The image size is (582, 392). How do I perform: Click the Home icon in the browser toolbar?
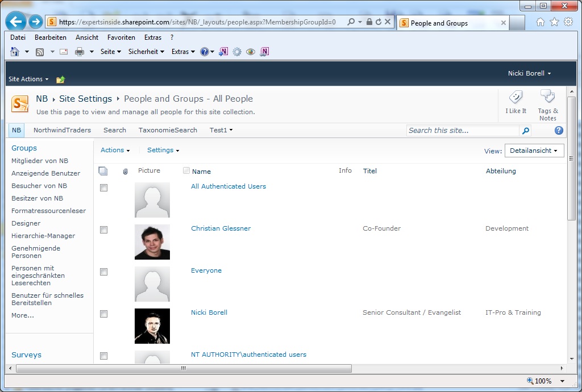pos(540,22)
